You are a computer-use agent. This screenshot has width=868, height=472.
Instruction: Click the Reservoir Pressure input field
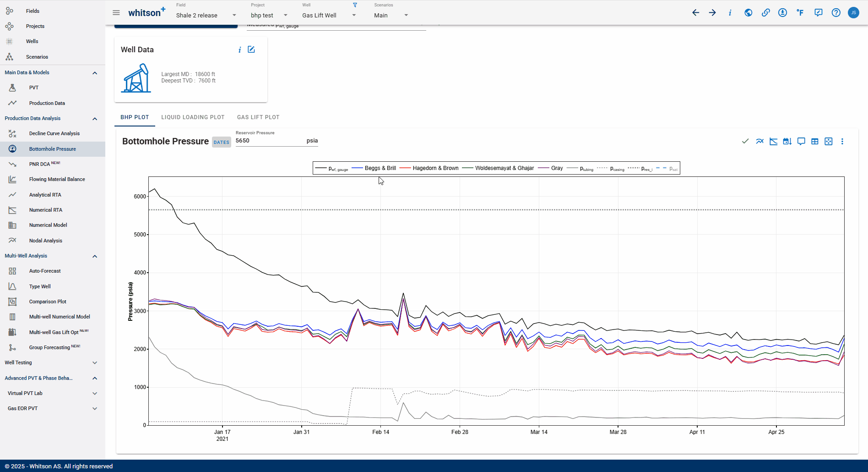pos(269,141)
